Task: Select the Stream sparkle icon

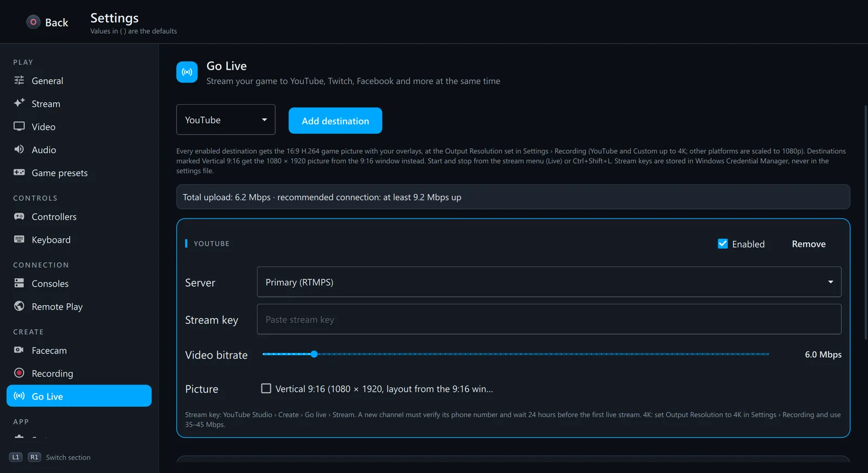Action: [19, 103]
